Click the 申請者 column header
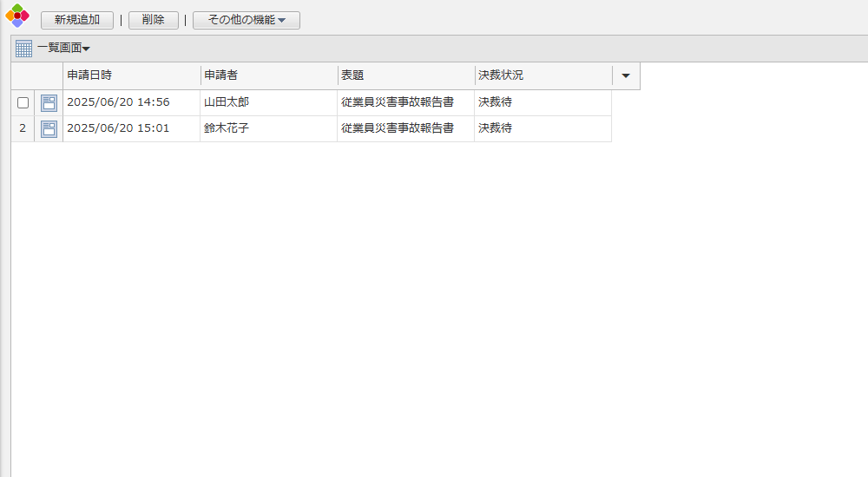 268,75
